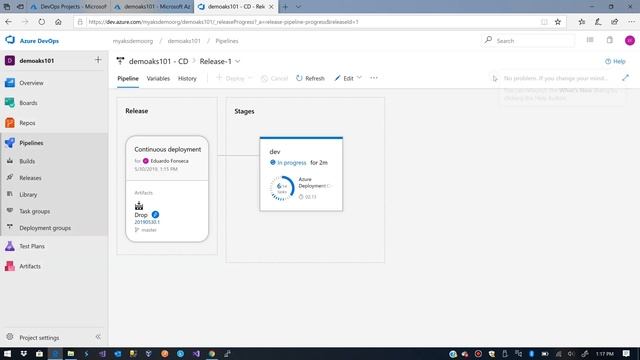Expand the Edit dropdown arrow
640x360 pixels.
359,78
